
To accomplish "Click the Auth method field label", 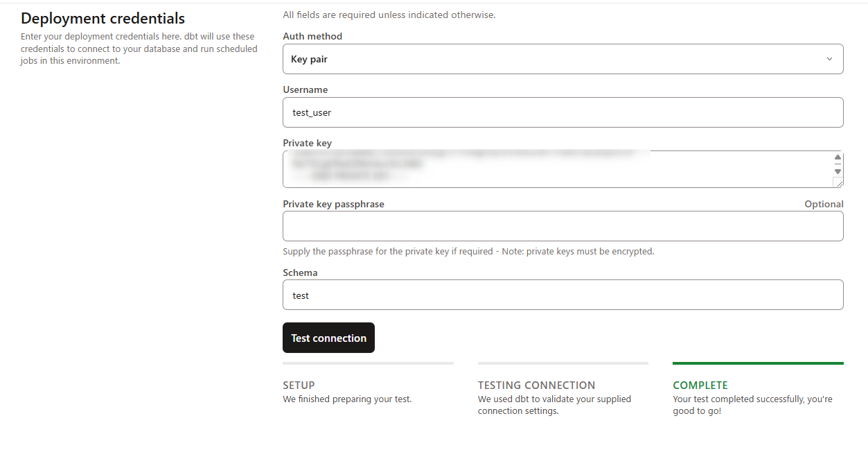I will click(x=312, y=36).
